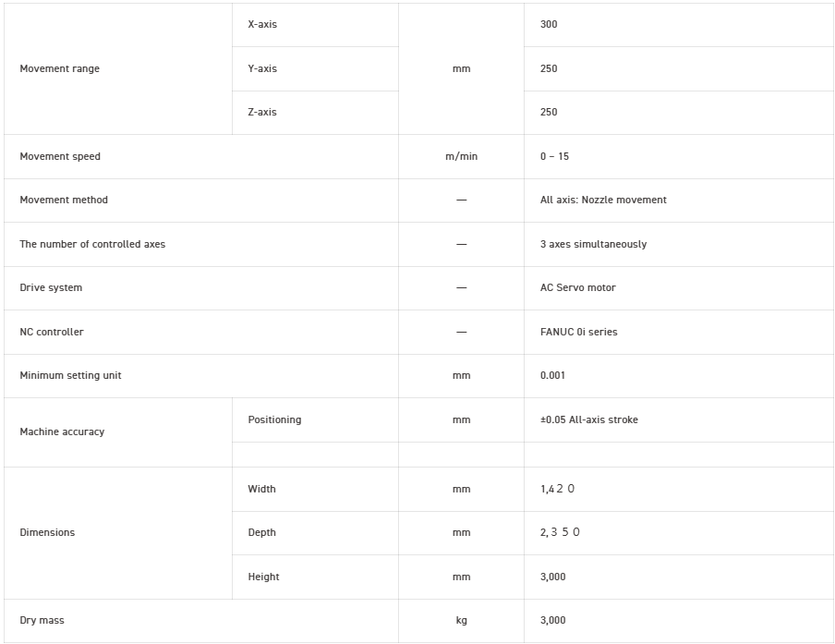Select the AC Servo motor value

pos(577,287)
